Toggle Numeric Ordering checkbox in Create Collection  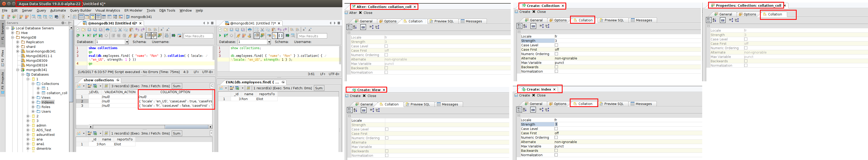click(556, 54)
